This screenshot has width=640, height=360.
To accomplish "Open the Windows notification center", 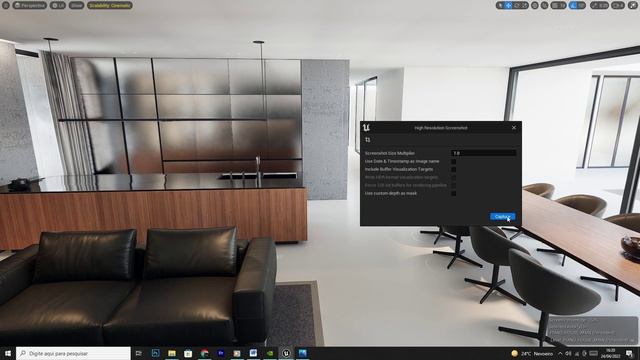I will click(629, 353).
